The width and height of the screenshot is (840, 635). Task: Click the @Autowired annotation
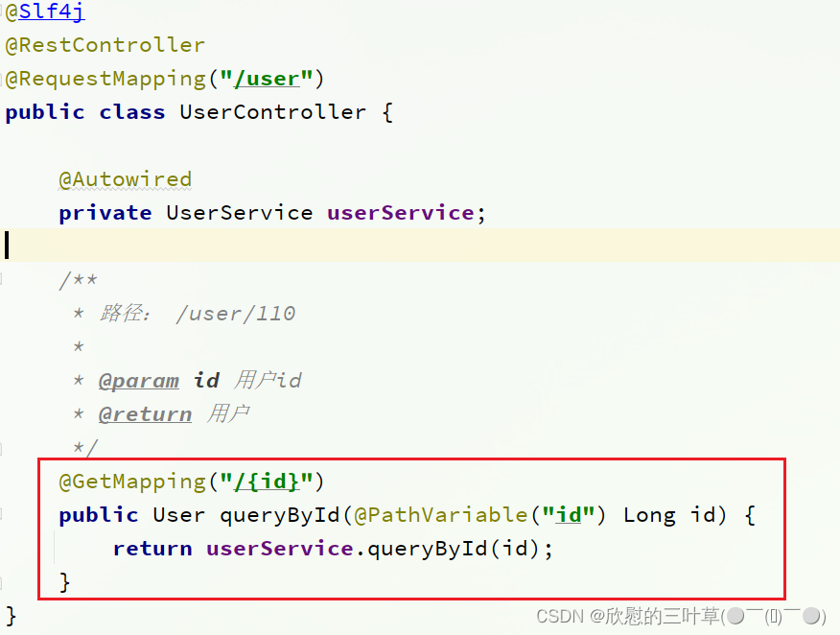coord(125,179)
